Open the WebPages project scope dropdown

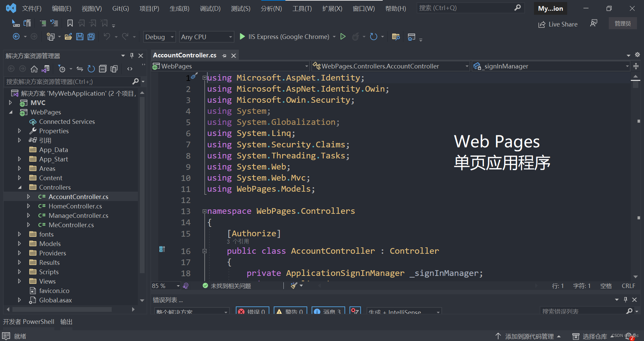click(230, 66)
